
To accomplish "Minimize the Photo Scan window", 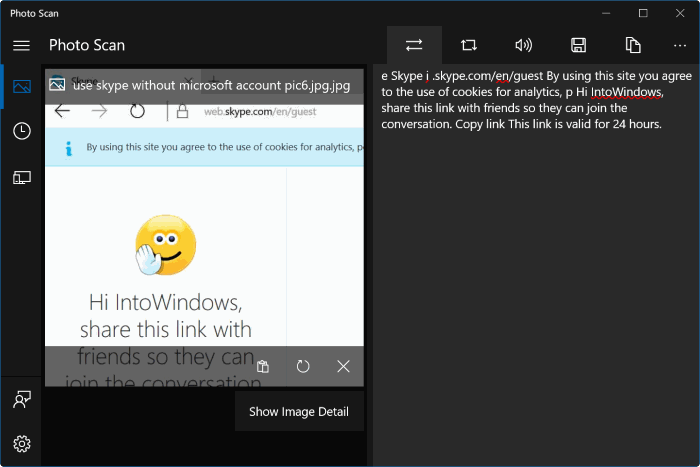I will point(606,13).
